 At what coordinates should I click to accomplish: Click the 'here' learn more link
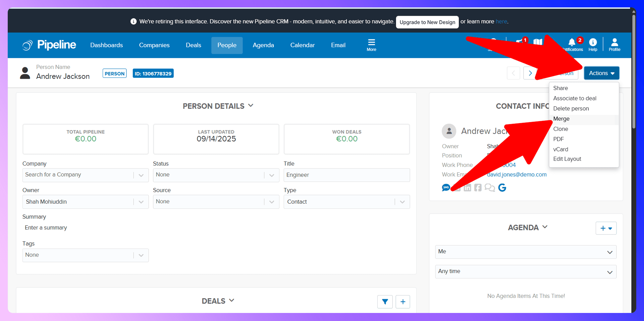(x=501, y=21)
